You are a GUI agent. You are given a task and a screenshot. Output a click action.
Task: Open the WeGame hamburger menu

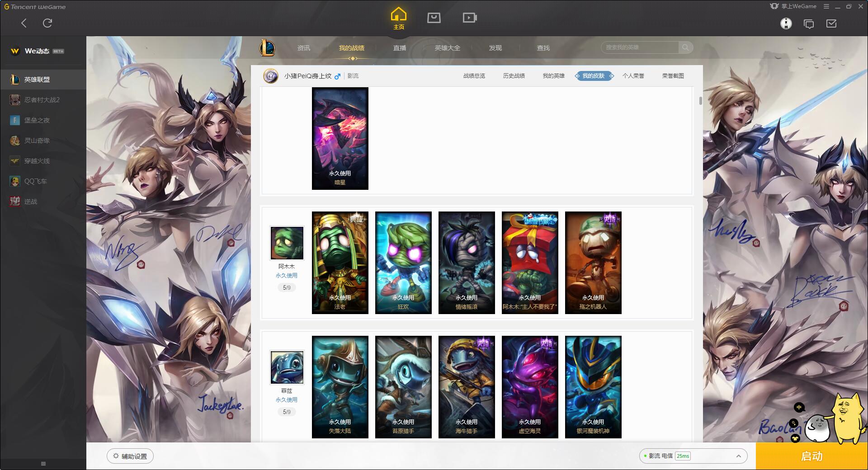click(x=826, y=6)
